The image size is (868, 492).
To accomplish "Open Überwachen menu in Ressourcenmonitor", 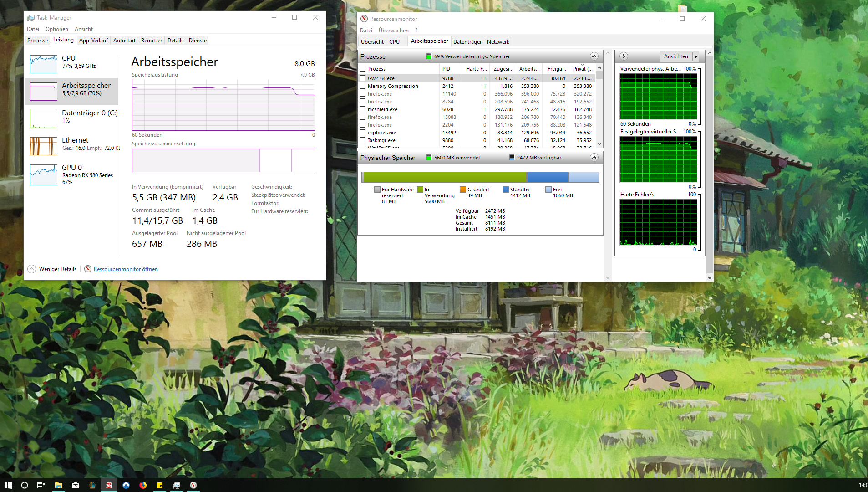I will [394, 31].
